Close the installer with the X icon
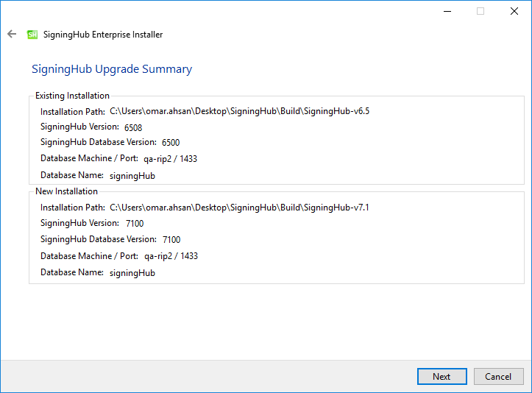Viewport: 532px width, 393px height. tap(514, 11)
